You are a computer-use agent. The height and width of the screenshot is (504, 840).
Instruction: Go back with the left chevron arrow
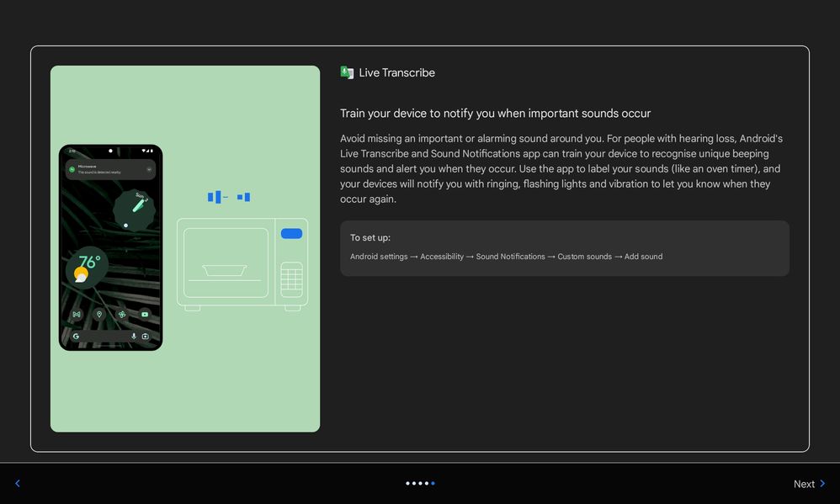18,483
